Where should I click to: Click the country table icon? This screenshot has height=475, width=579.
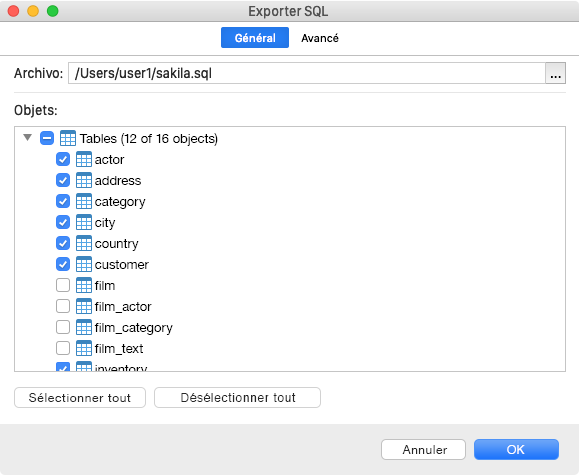pyautogui.click(x=84, y=244)
